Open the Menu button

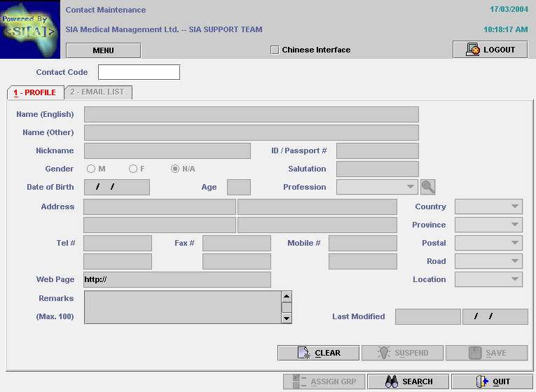click(x=103, y=50)
